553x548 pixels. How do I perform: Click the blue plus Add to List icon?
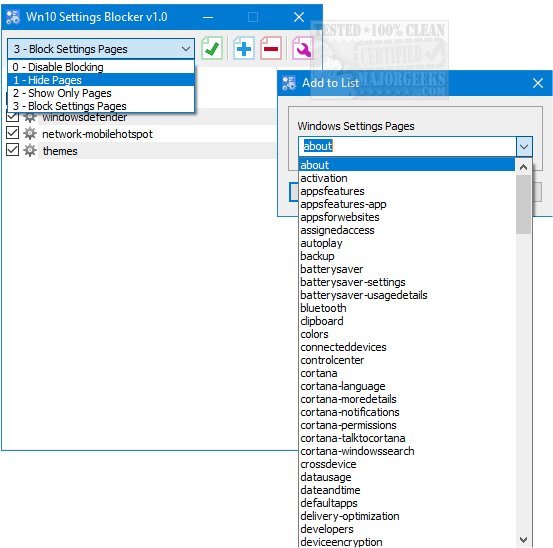click(x=243, y=48)
